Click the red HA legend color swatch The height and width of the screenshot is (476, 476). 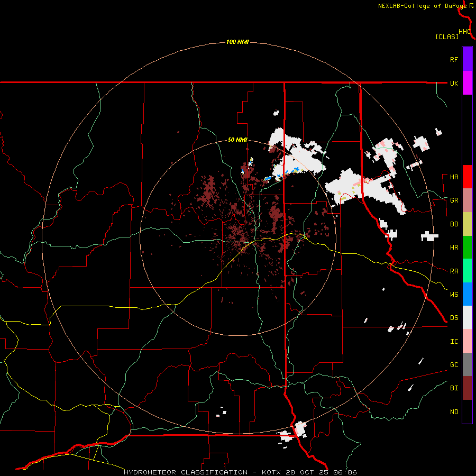click(x=467, y=177)
